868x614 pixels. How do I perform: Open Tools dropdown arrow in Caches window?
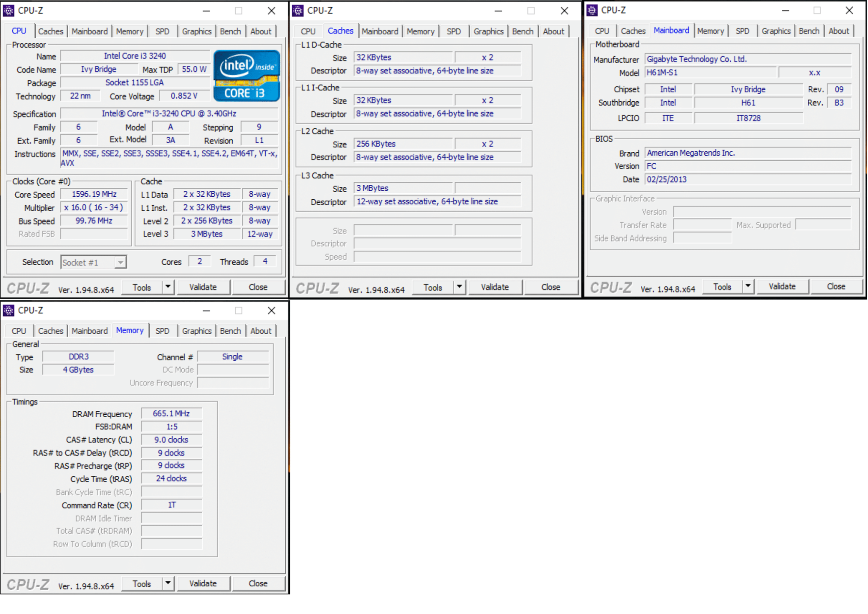click(x=459, y=287)
